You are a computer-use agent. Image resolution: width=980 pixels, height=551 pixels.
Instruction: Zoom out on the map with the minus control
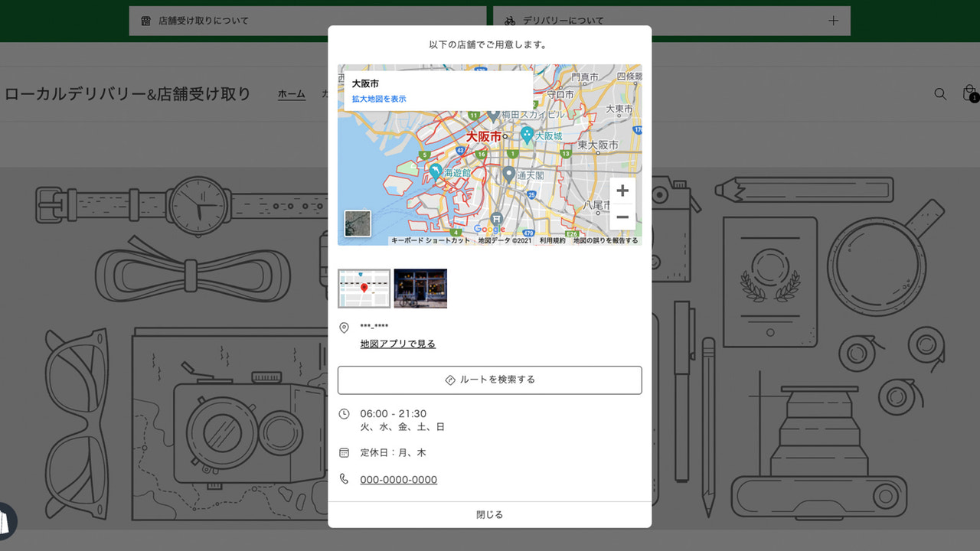point(622,217)
